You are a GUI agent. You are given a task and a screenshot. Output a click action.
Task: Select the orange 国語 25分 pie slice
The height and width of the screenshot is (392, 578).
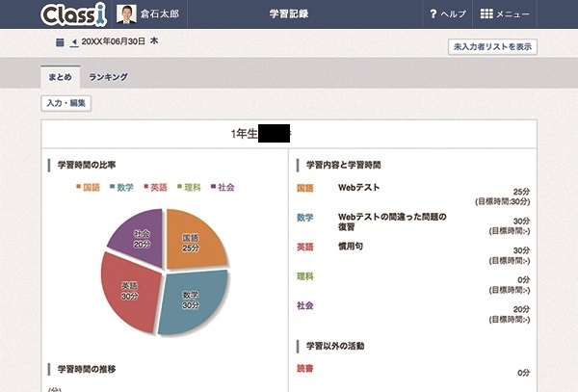click(195, 241)
